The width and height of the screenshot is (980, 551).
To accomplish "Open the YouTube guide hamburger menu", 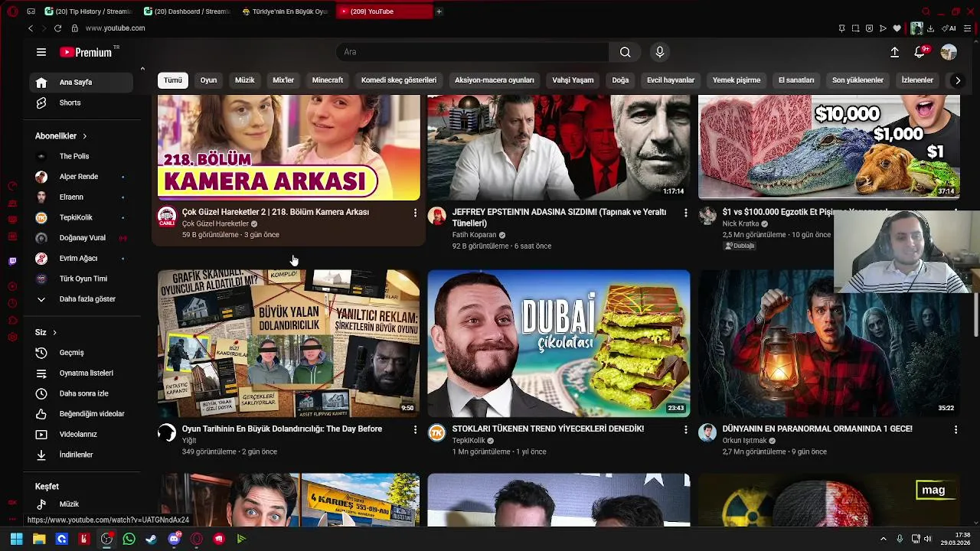I will pos(41,52).
